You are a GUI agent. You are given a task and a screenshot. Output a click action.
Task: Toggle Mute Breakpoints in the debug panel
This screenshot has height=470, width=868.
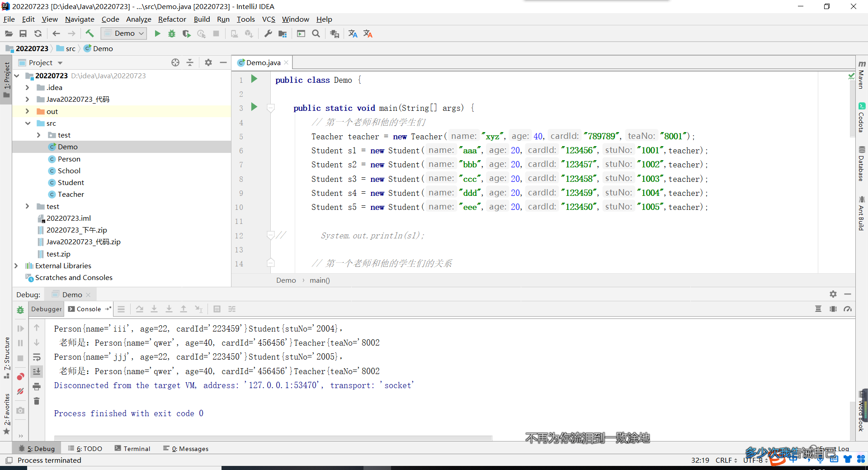(x=20, y=391)
